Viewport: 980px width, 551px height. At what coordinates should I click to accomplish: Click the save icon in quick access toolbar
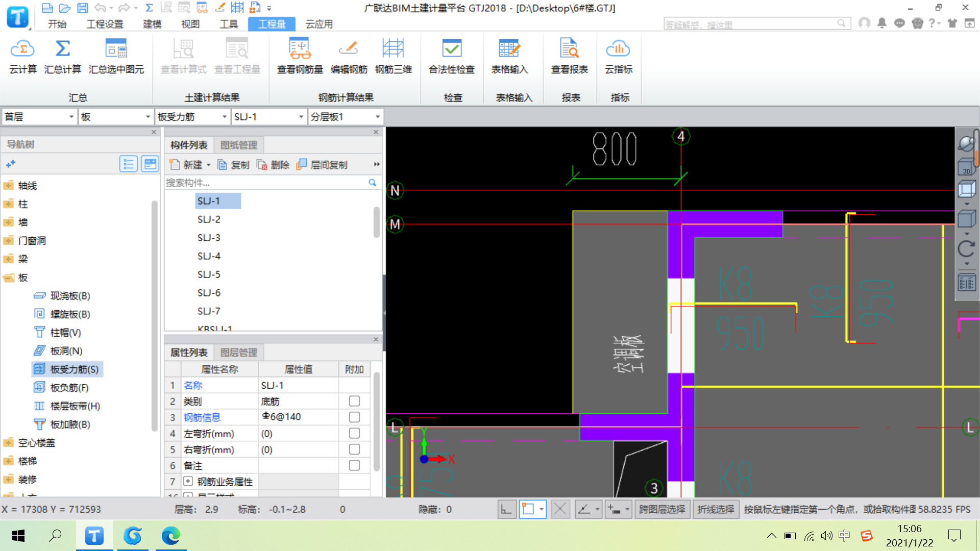pyautogui.click(x=82, y=8)
